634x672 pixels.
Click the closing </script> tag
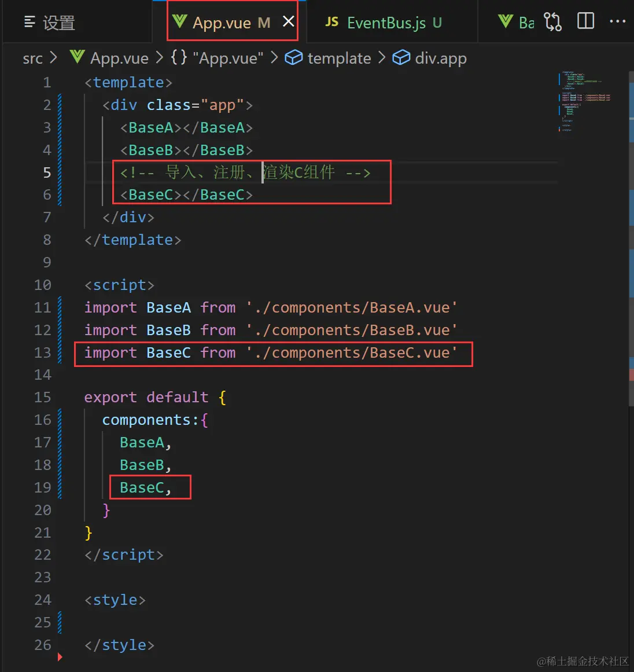point(124,555)
